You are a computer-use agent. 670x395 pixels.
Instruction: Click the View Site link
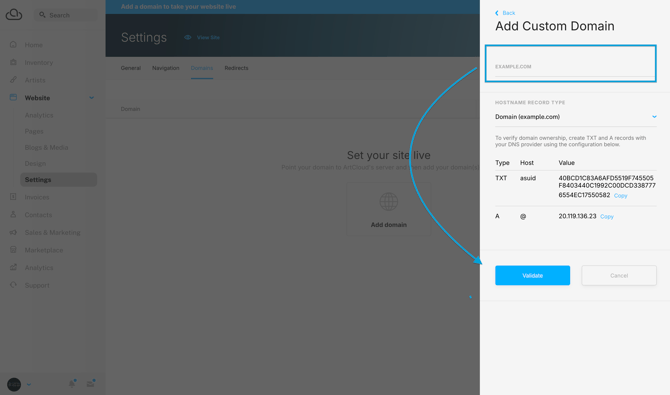coord(209,37)
